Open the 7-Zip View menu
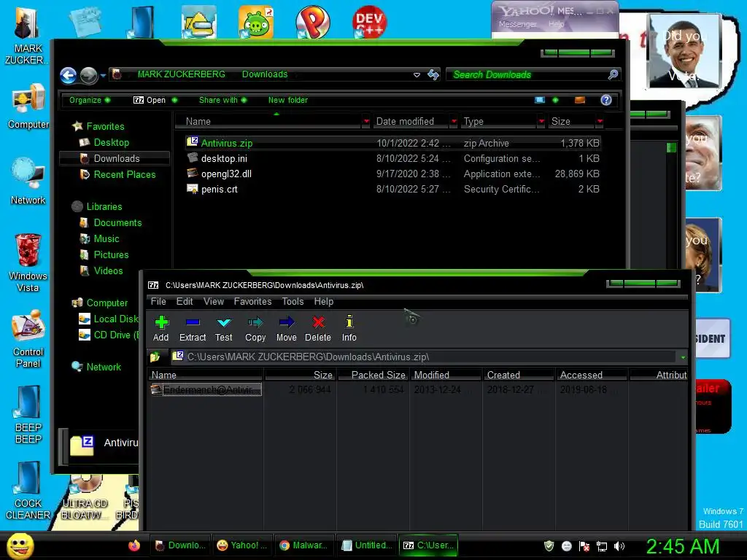The image size is (747, 560). 214,301
